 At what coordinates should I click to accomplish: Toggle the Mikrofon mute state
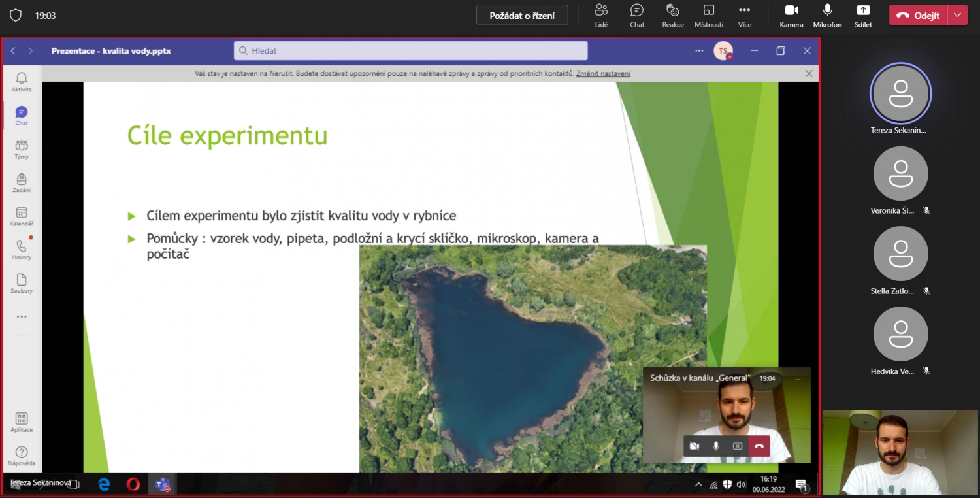(x=827, y=15)
